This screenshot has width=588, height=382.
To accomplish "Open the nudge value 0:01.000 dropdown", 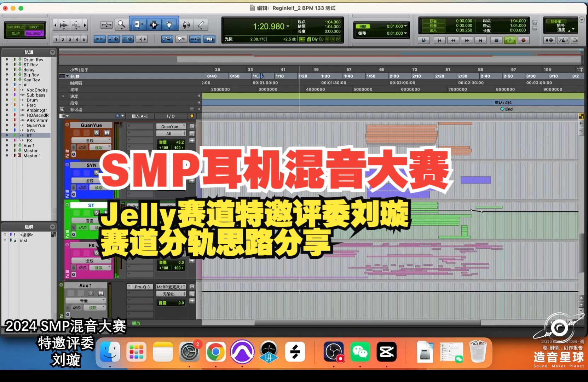I will click(405, 33).
